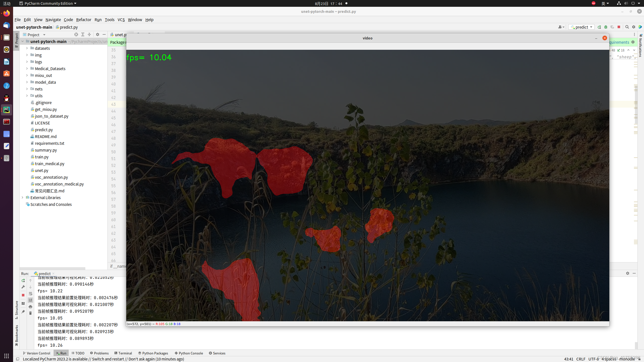
Task: Jump to previous highlighted error arrow in editor
Action: click(628, 50)
